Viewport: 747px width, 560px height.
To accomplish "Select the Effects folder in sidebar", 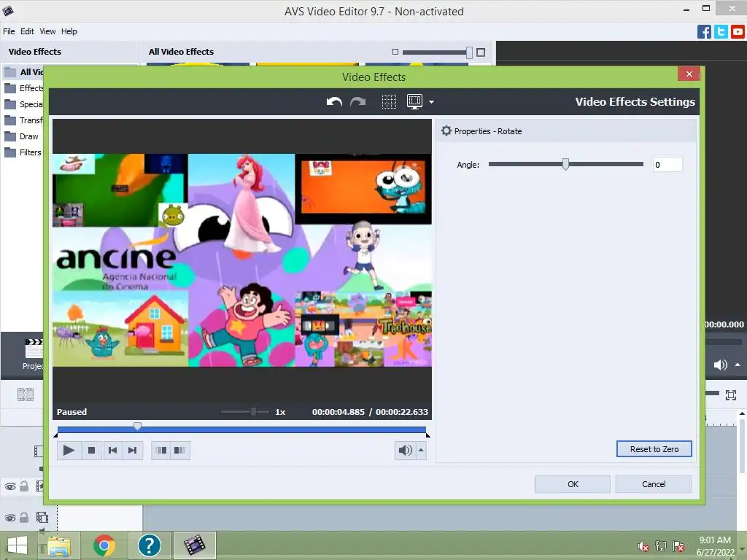I will click(24, 88).
